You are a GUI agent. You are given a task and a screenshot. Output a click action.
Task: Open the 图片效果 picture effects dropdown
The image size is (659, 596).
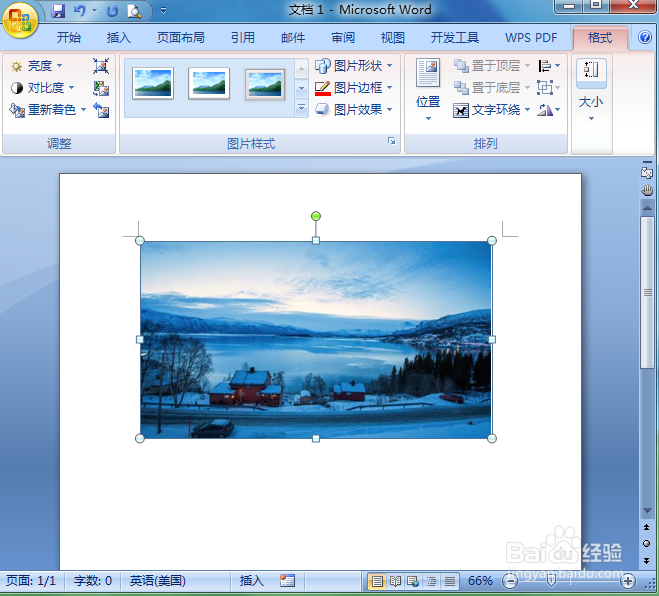pyautogui.click(x=353, y=110)
